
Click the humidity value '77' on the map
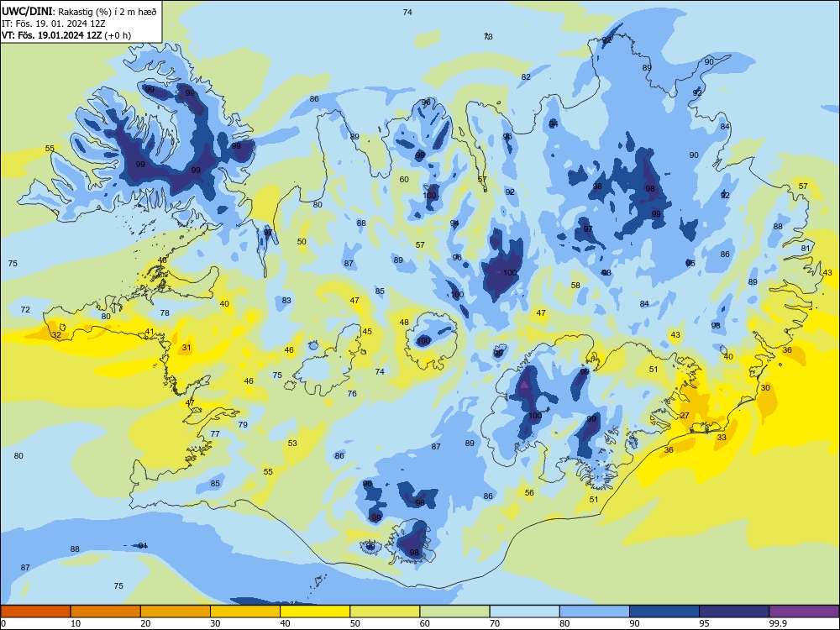(215, 433)
